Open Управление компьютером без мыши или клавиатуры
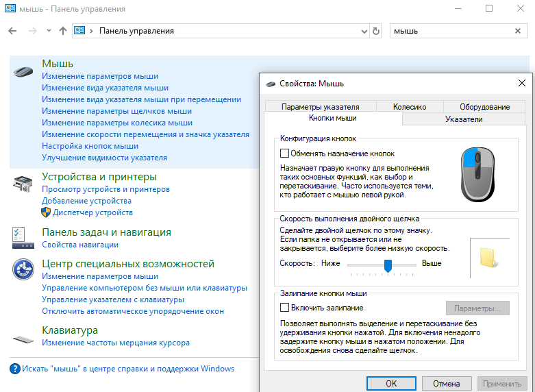Image resolution: width=535 pixels, height=392 pixels. coord(145,288)
